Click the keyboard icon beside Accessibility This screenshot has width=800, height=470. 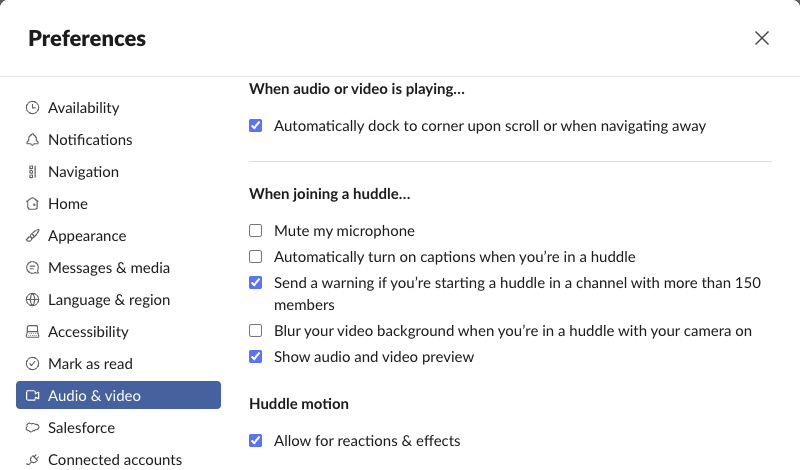[32, 332]
